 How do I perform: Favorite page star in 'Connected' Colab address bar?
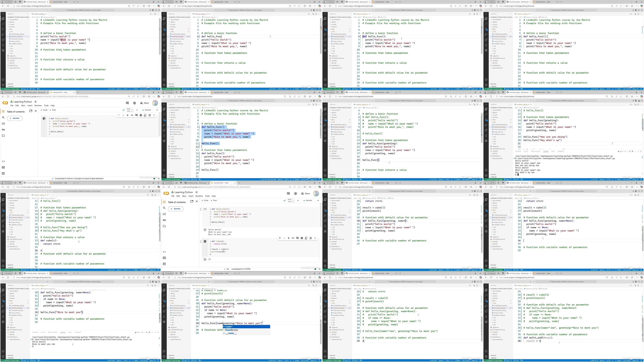click(138, 97)
